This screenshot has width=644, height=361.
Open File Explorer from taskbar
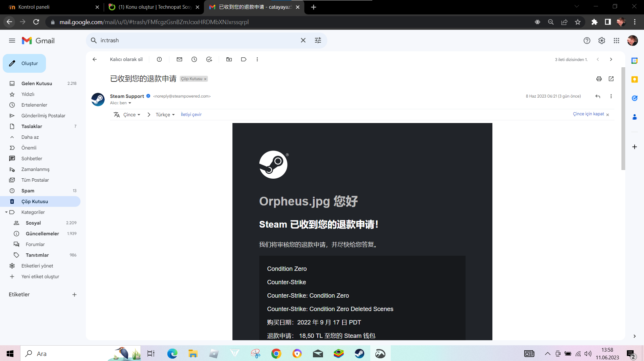click(x=193, y=354)
